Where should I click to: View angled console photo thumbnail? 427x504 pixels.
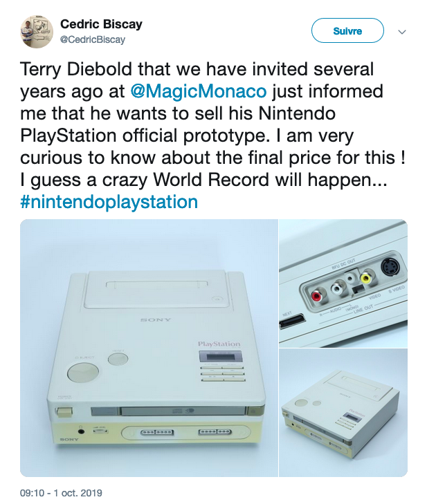pyautogui.click(x=343, y=413)
